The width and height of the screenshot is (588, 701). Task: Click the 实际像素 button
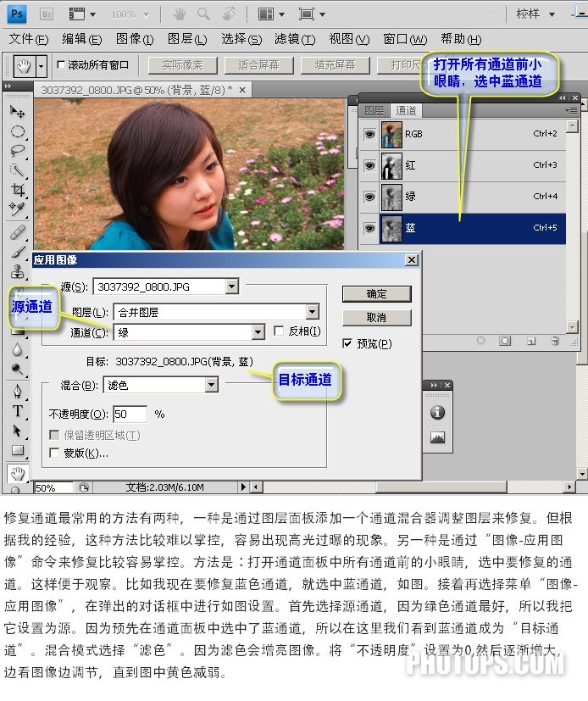coord(182,65)
